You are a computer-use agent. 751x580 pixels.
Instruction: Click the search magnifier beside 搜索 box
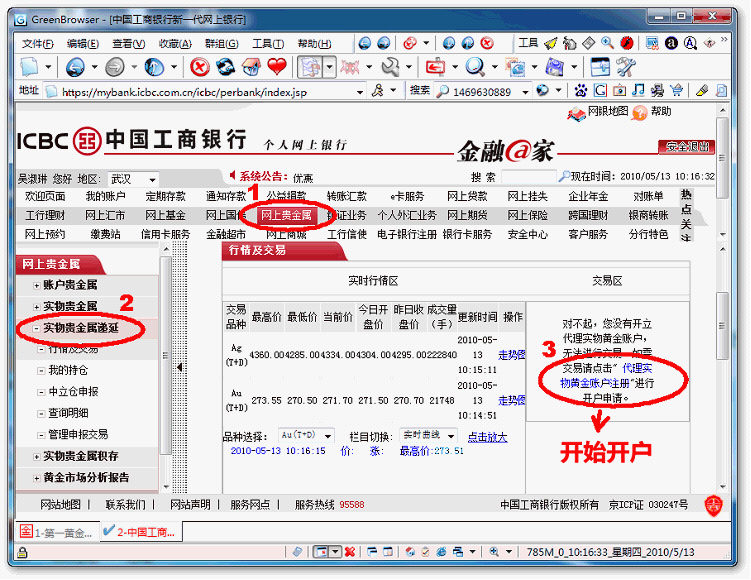[x=443, y=91]
